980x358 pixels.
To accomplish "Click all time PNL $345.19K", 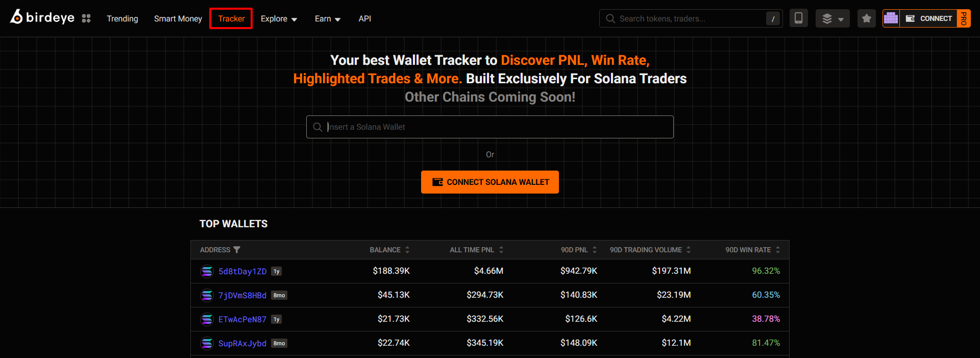I will tap(485, 343).
